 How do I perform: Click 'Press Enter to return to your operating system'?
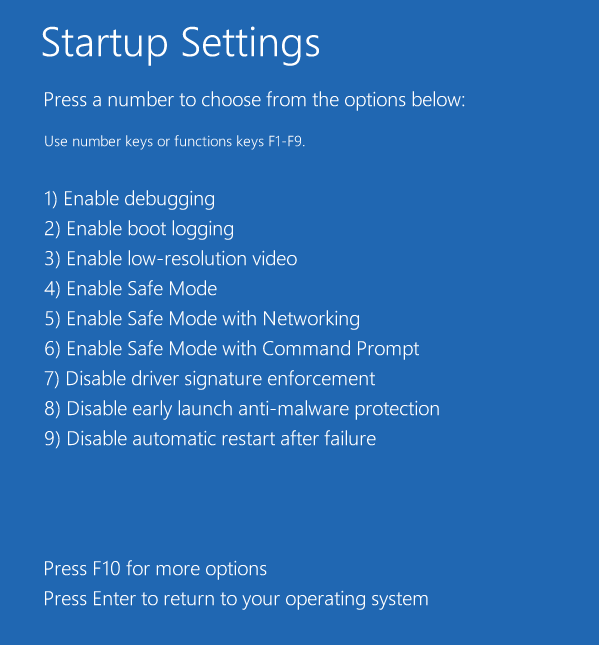236,600
